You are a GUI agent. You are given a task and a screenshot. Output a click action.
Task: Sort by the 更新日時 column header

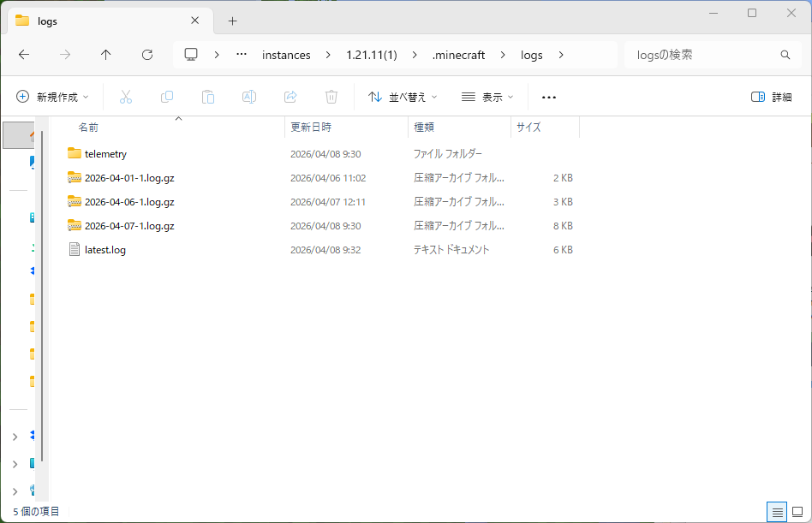pos(311,127)
